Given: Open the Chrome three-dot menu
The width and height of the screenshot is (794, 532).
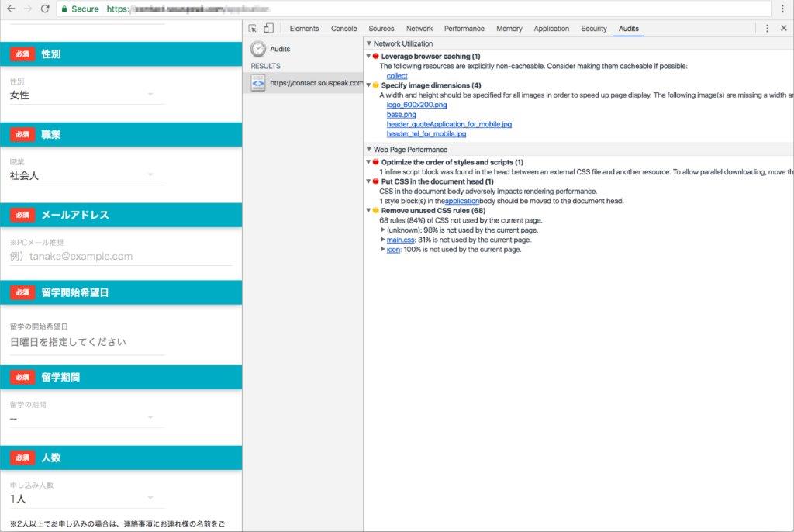Looking at the screenshot, I should click(782, 9).
